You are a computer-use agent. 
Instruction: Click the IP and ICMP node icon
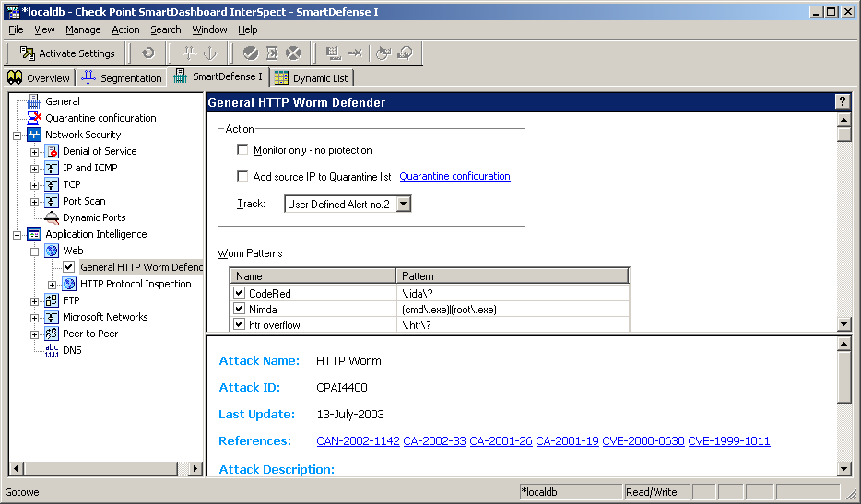click(52, 168)
